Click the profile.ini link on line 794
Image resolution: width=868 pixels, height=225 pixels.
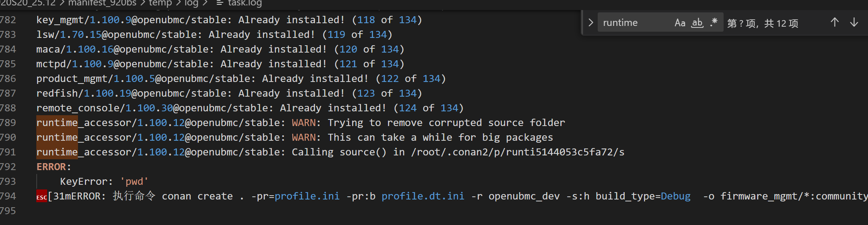point(307,196)
